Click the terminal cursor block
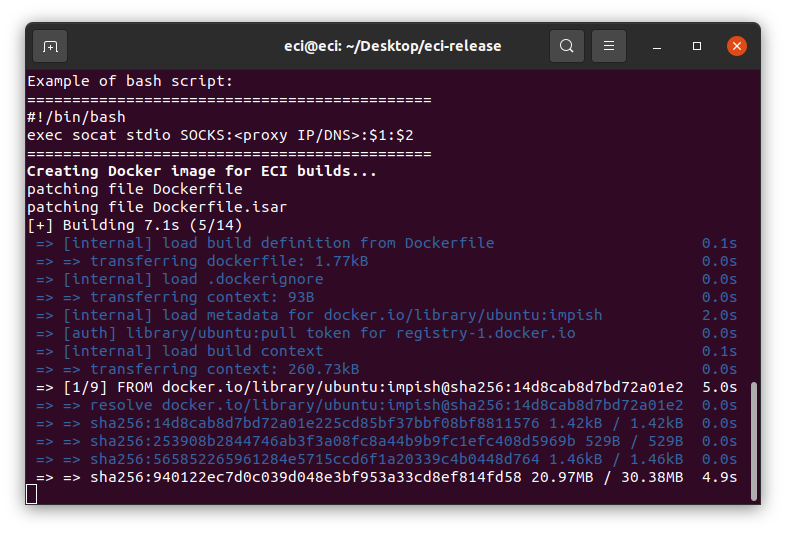The height and width of the screenshot is (533, 786). click(32, 494)
